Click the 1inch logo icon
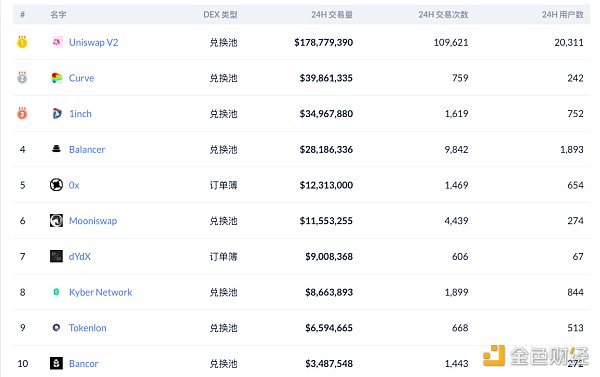The image size is (600, 377). point(57,113)
